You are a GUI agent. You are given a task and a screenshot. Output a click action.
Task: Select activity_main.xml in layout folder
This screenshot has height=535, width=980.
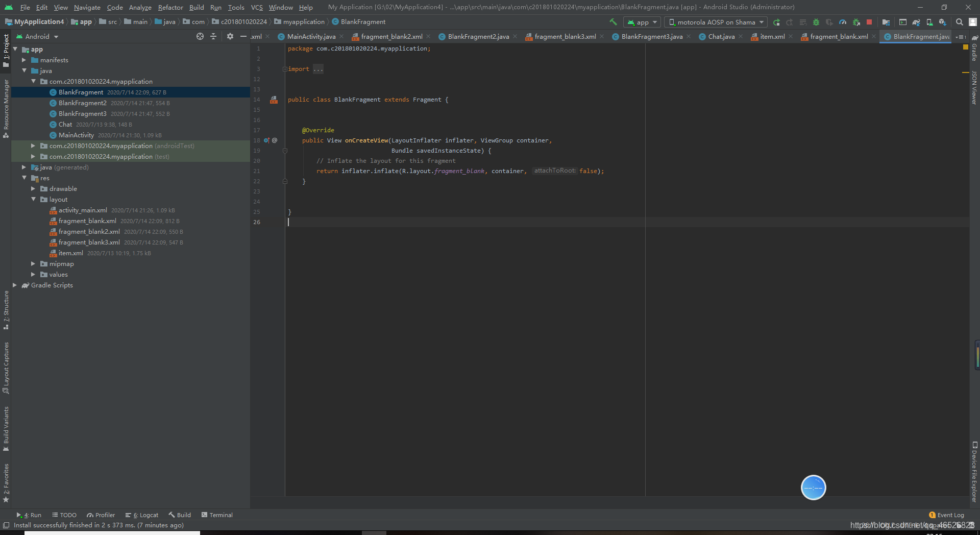tap(83, 210)
